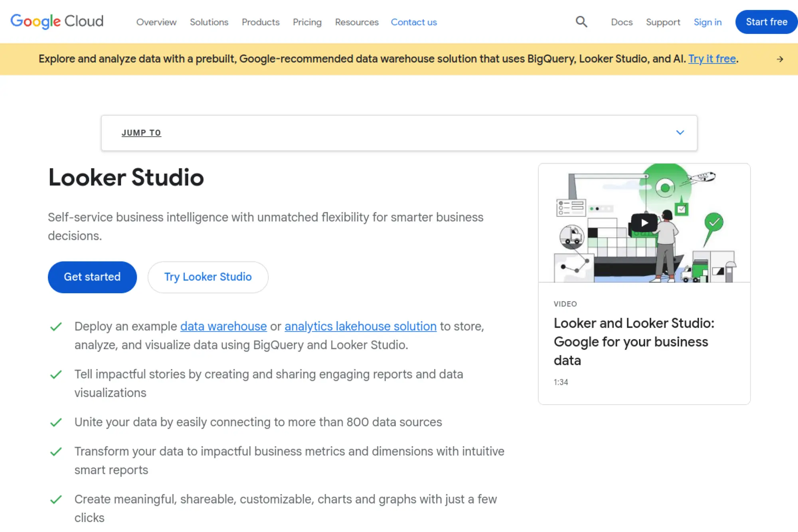Open the Resources menu
Image resolution: width=798 pixels, height=532 pixels.
356,22
